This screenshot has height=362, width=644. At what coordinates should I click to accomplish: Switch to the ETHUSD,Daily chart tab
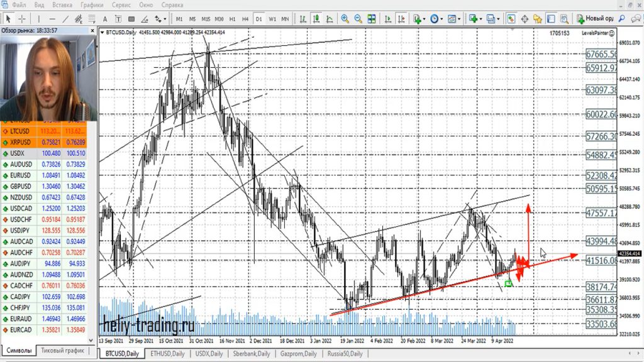(166, 354)
